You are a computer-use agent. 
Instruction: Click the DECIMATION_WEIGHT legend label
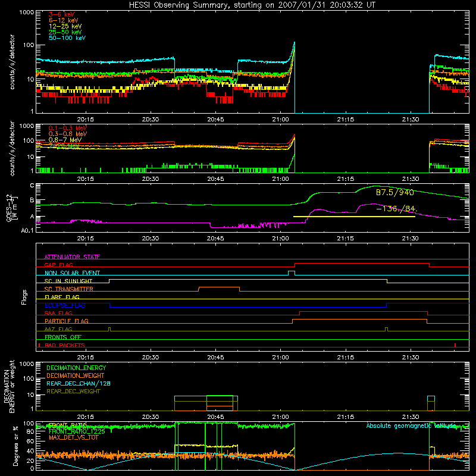(x=76, y=375)
